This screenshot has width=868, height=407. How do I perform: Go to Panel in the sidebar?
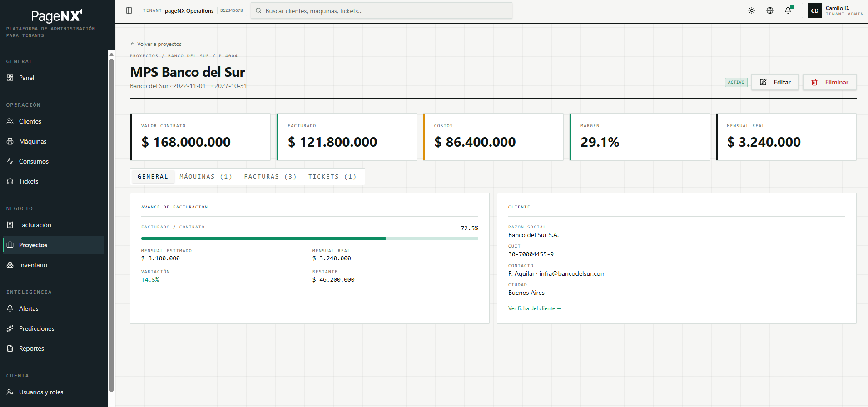click(x=54, y=78)
